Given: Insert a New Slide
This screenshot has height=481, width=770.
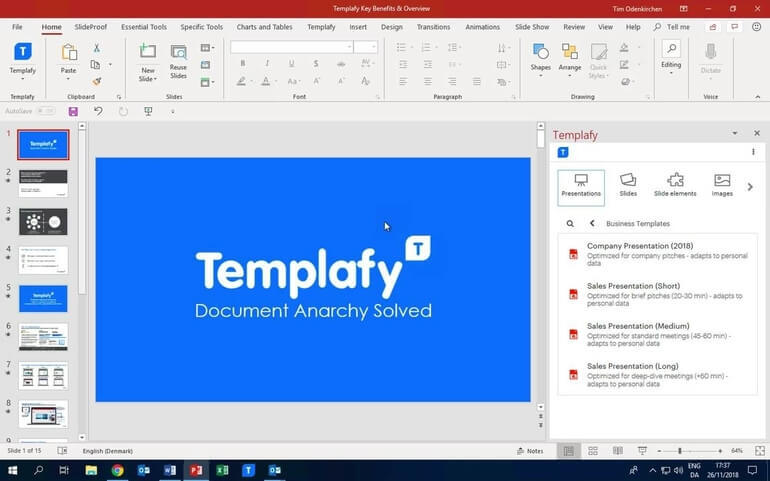Looking at the screenshot, I should point(148,62).
